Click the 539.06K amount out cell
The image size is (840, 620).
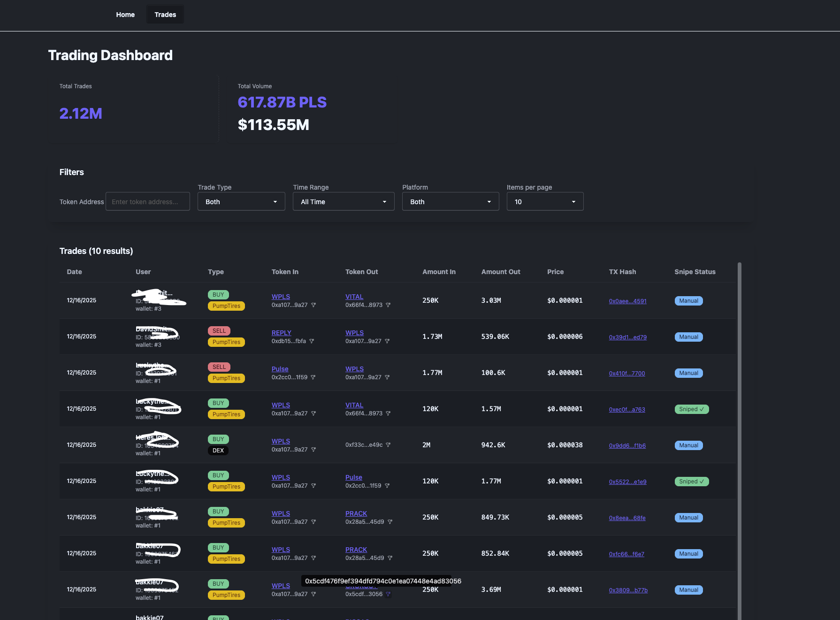[495, 337]
